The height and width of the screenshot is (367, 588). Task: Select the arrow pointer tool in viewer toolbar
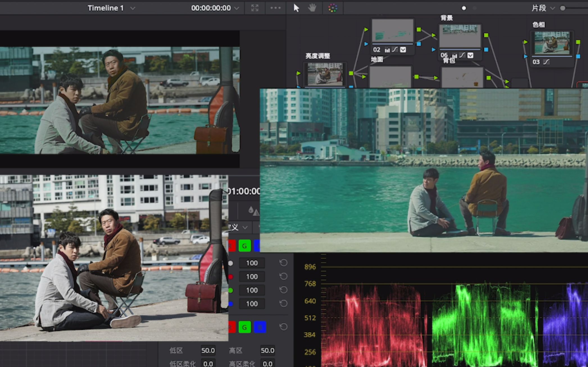tap(296, 8)
